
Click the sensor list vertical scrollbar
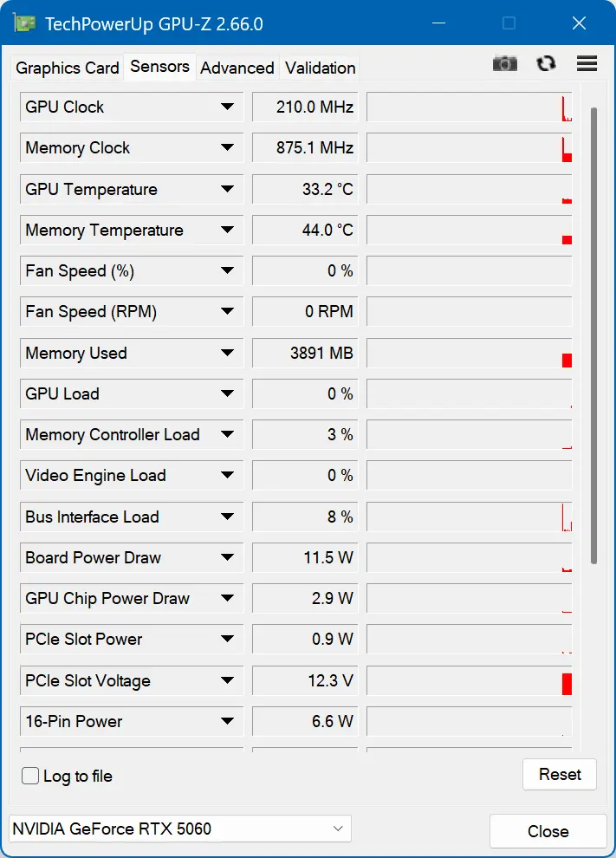coord(593,336)
